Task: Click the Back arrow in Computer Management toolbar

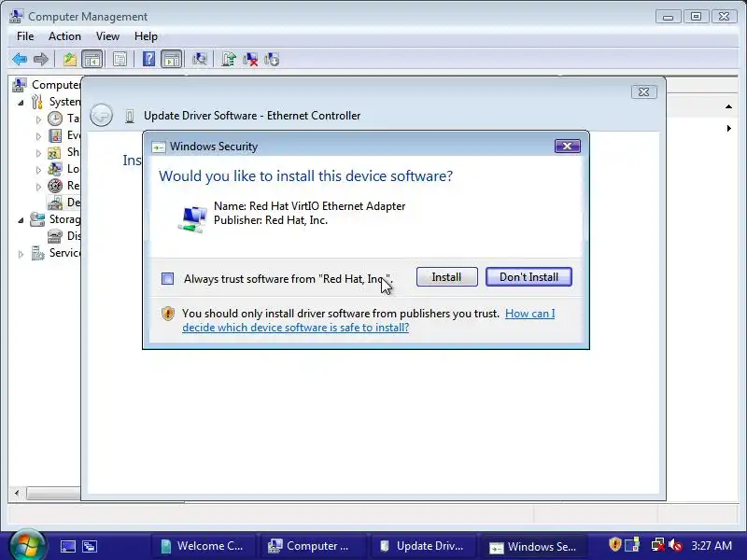Action: 20,60
